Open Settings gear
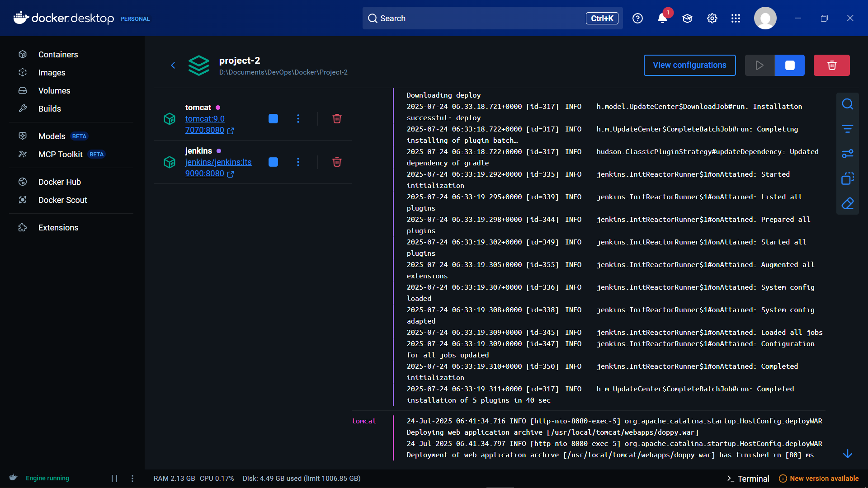 click(x=712, y=19)
